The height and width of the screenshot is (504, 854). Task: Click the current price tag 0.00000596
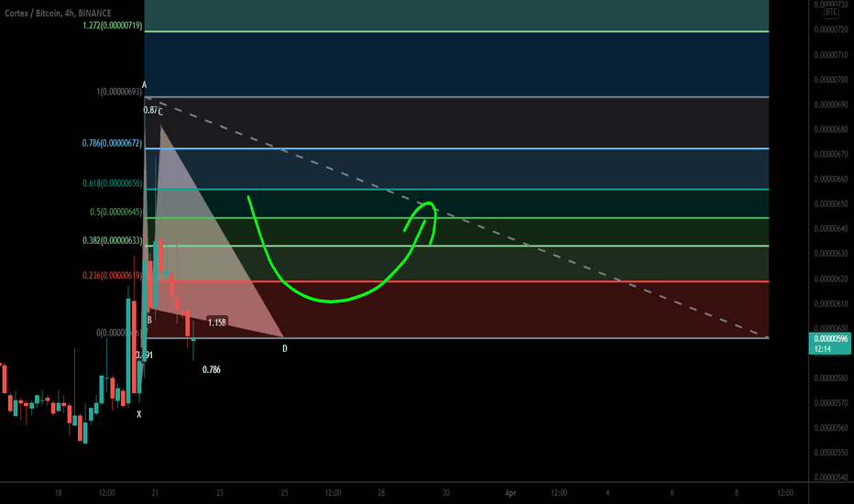[830, 339]
